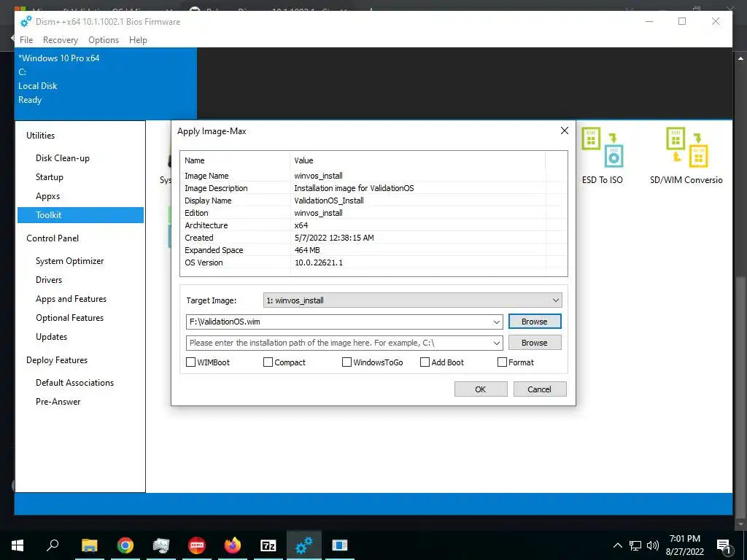This screenshot has width=747, height=560.
Task: Open Optional Features
Action: tap(69, 318)
